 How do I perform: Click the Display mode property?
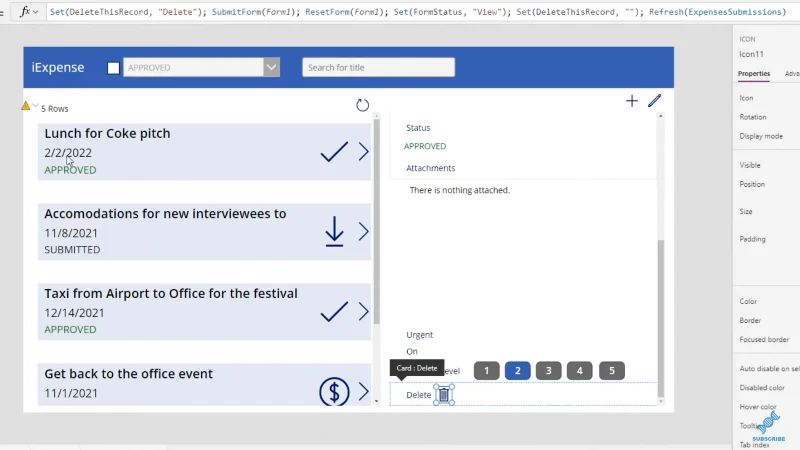[761, 136]
